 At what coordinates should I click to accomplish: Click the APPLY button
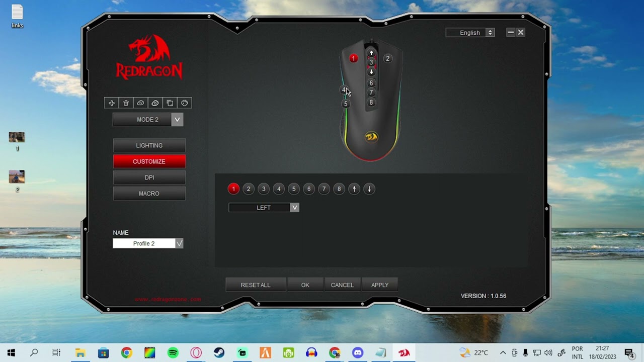pos(380,285)
